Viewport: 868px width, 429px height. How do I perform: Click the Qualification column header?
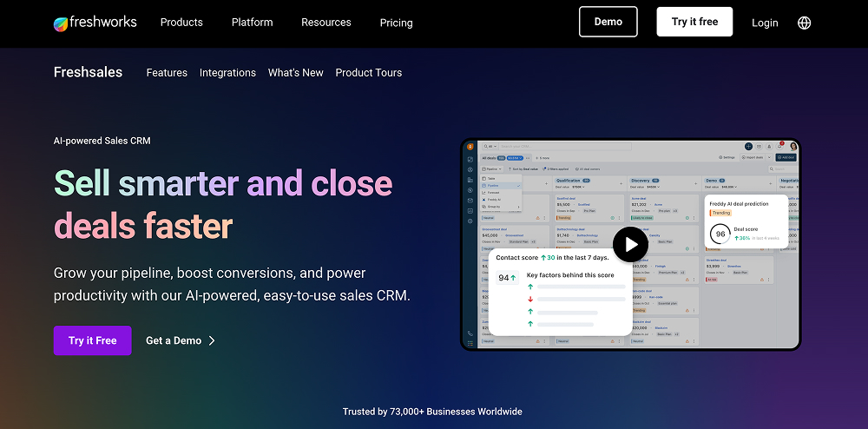pos(573,181)
